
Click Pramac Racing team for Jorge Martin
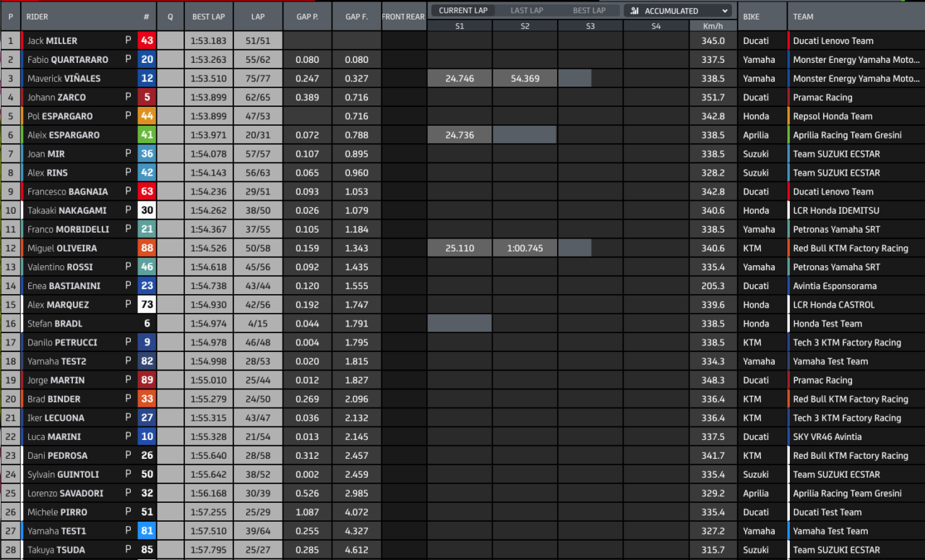click(x=822, y=380)
